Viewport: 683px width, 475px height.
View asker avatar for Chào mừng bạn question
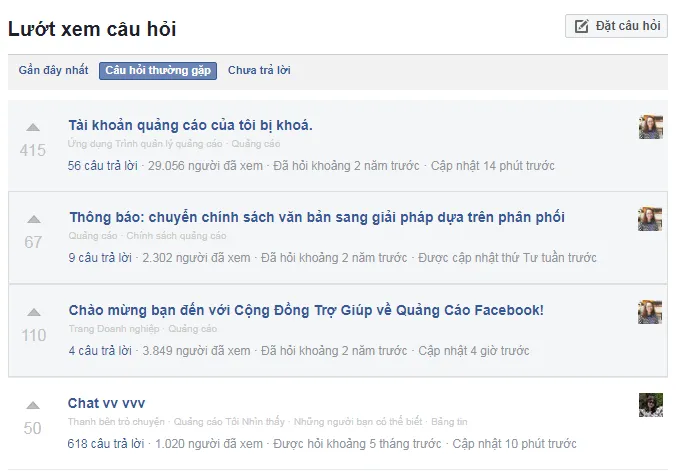[650, 312]
